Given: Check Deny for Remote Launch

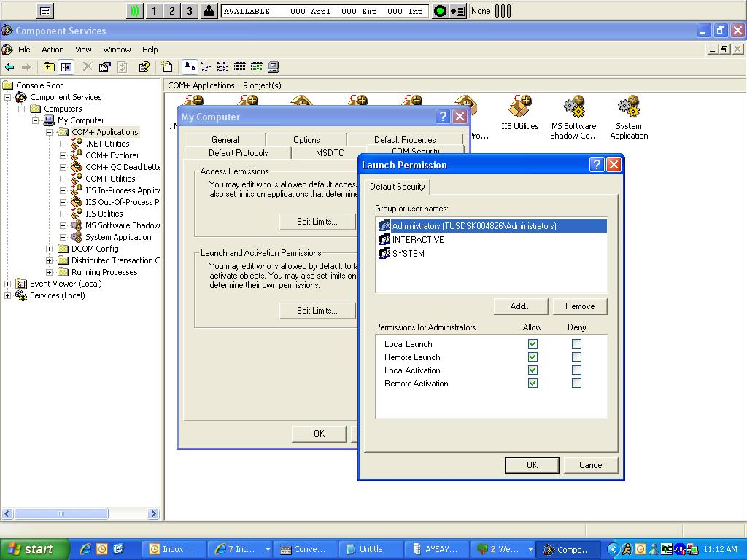Looking at the screenshot, I should (576, 357).
